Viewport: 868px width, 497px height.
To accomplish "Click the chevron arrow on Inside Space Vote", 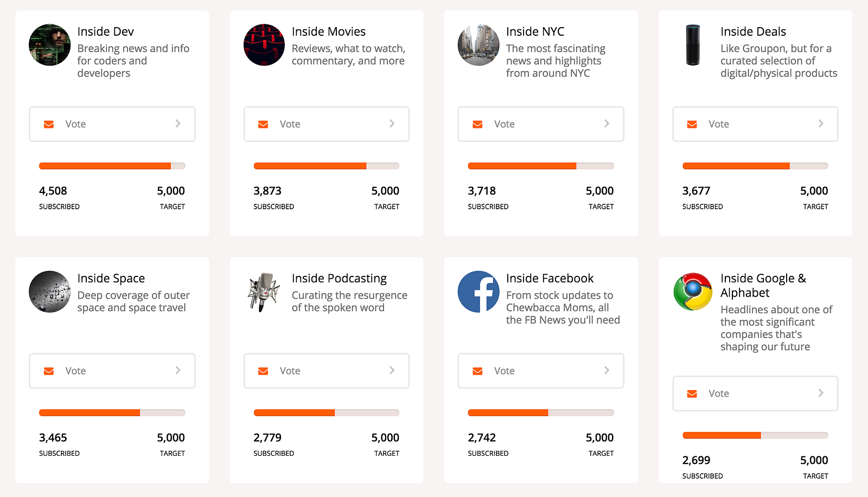I will coord(177,370).
